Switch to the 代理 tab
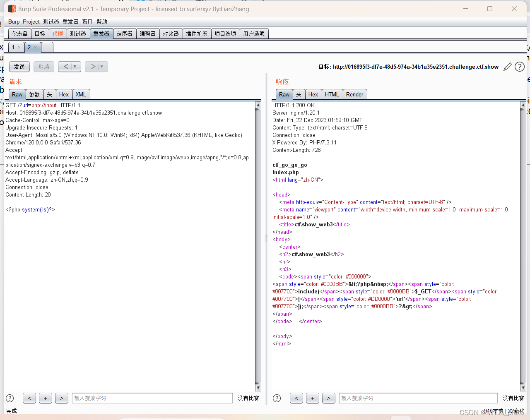Screen dimensions: 530x420 coord(58,34)
